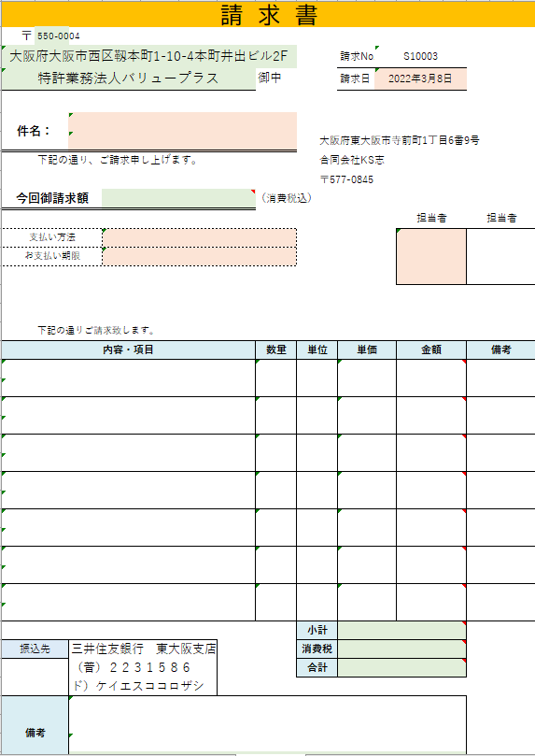Screen dimensions: 535x756
Task: Select the pink 担当者 stamp box
Action: [x=431, y=256]
